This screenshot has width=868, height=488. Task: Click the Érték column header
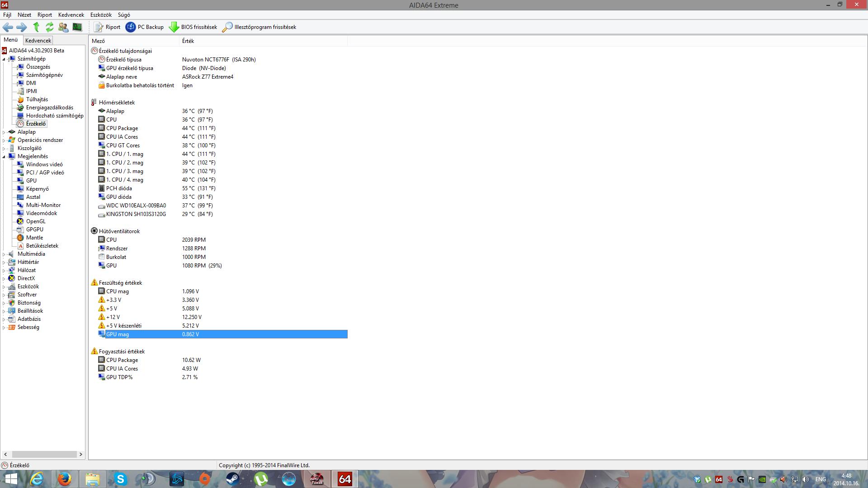coord(188,41)
